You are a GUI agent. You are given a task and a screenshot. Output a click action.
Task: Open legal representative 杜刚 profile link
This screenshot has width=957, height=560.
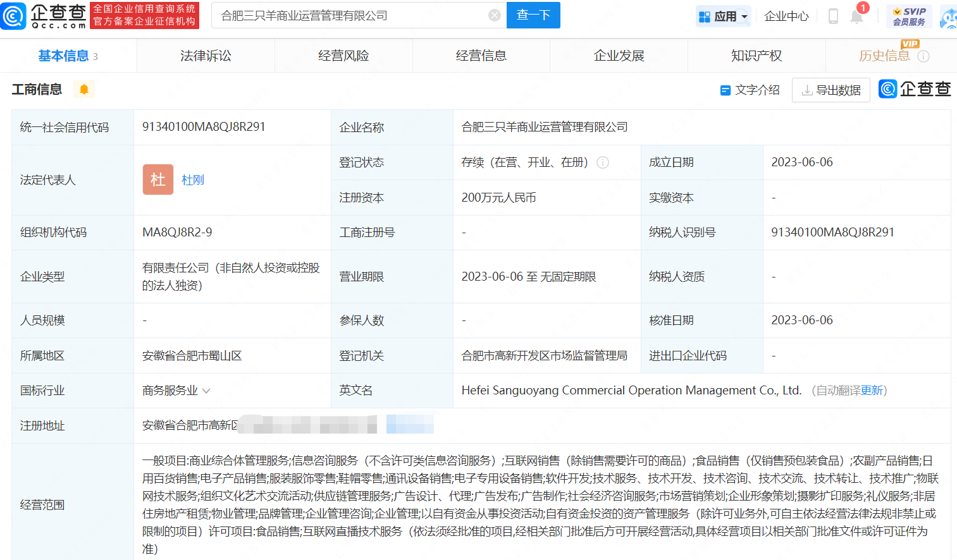pos(192,180)
